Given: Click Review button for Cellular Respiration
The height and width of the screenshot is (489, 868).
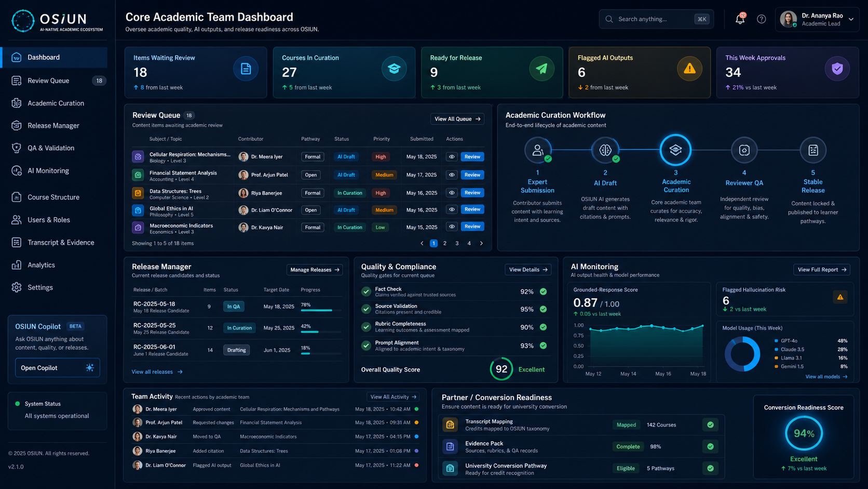Looking at the screenshot, I should point(472,156).
